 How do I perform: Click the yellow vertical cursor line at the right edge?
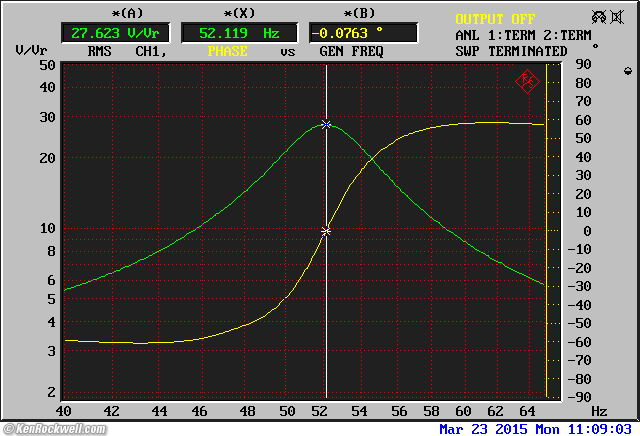[546, 231]
